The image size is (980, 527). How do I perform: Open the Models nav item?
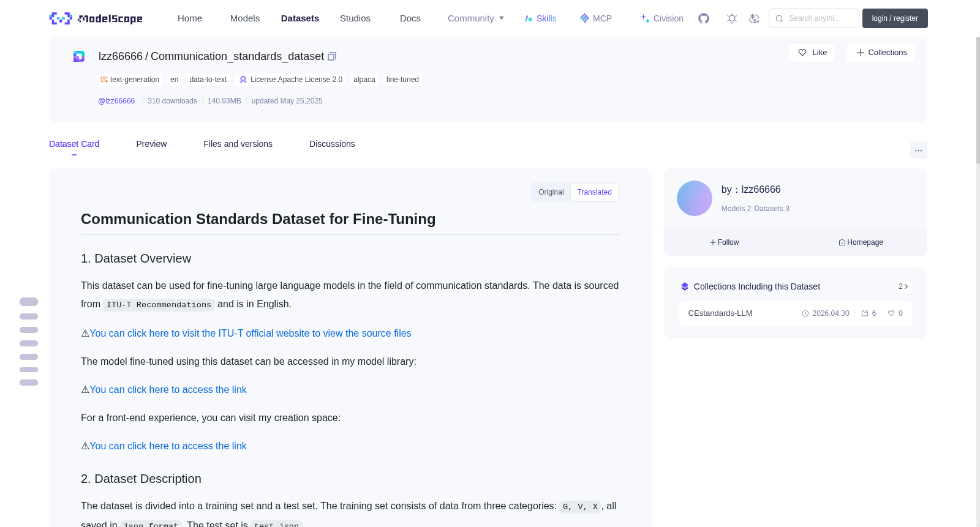245,18
